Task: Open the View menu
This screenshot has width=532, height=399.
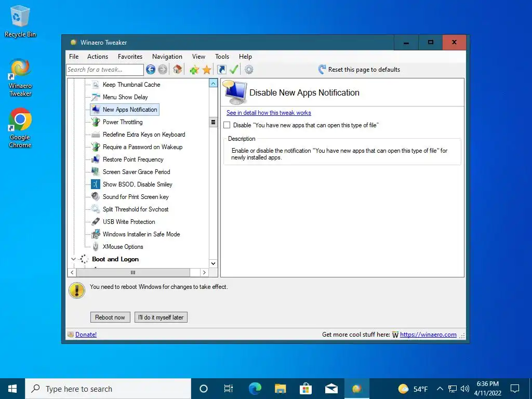Action: click(x=198, y=57)
